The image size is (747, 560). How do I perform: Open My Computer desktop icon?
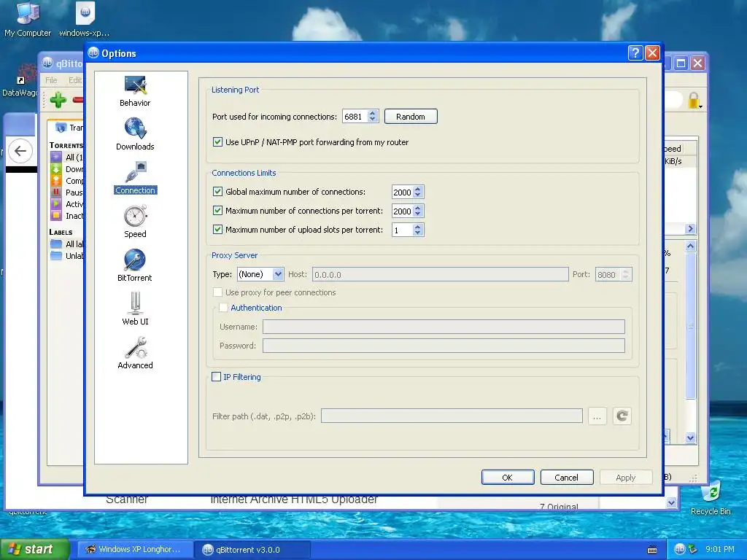pos(28,19)
